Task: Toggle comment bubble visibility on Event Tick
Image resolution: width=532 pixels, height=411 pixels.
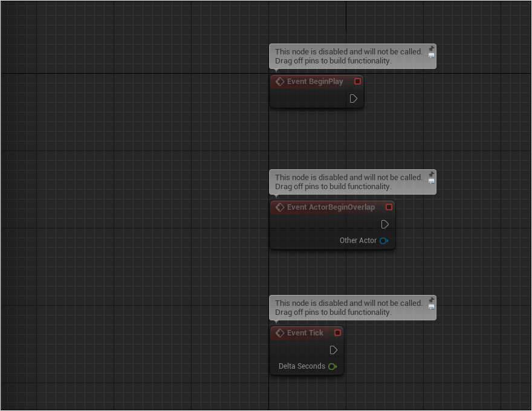Action: 431,307
